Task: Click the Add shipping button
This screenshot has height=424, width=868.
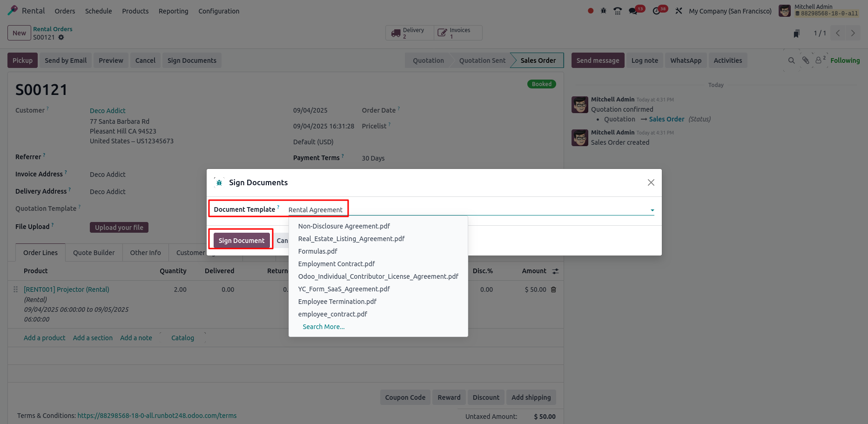Action: [531, 397]
